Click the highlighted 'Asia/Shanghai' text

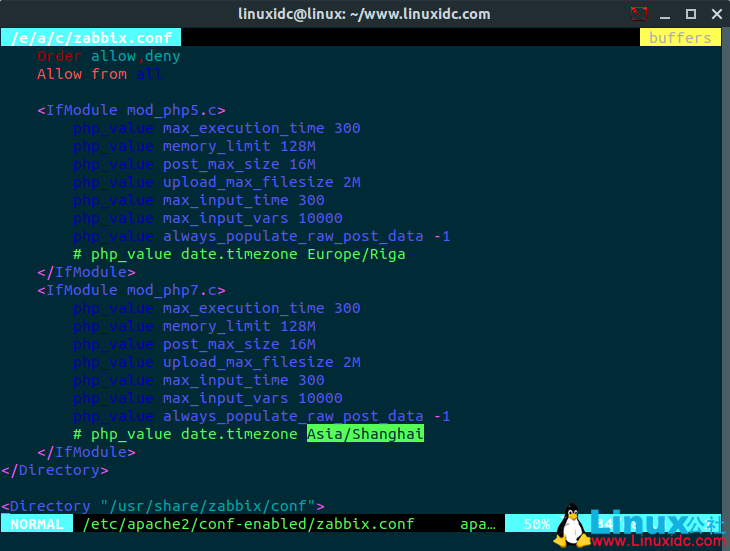365,434
